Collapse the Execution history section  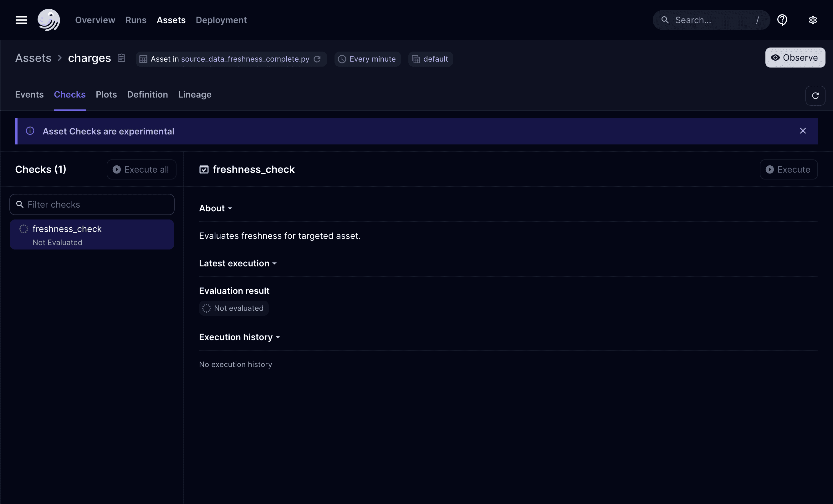tap(239, 337)
